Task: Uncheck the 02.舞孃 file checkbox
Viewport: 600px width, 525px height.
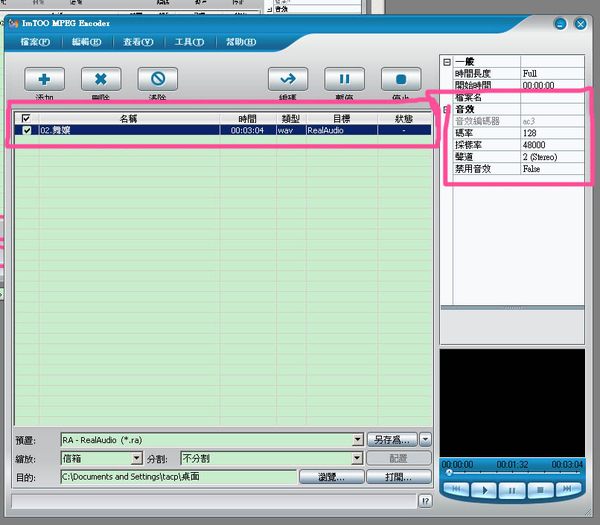Action: 26,130
